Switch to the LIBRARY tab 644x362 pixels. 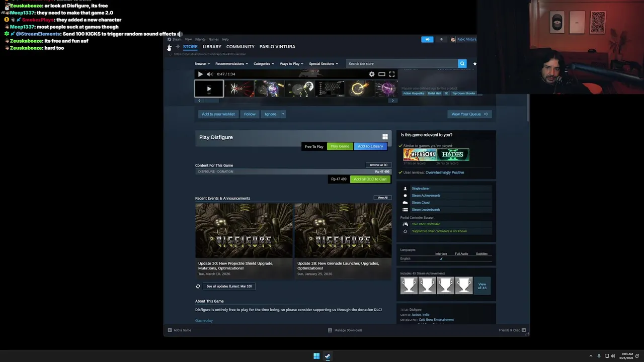tap(212, 47)
